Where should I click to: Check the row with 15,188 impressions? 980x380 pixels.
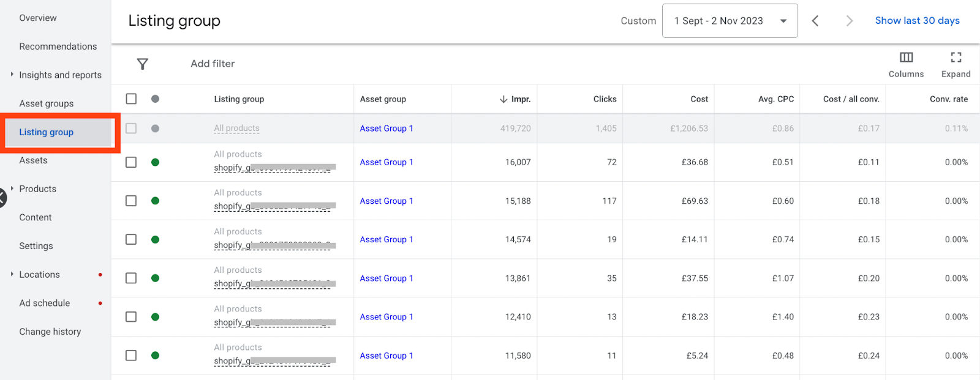pos(131,201)
